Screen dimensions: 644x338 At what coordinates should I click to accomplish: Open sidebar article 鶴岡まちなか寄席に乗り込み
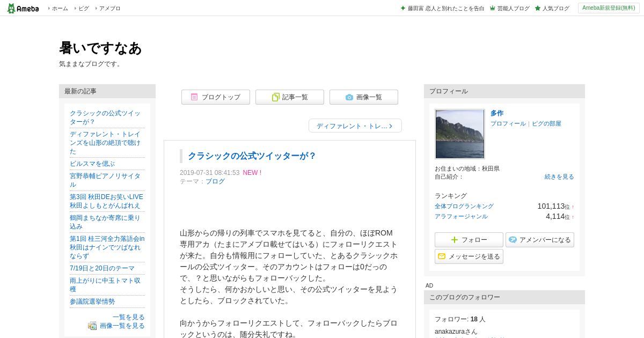pyautogui.click(x=105, y=222)
